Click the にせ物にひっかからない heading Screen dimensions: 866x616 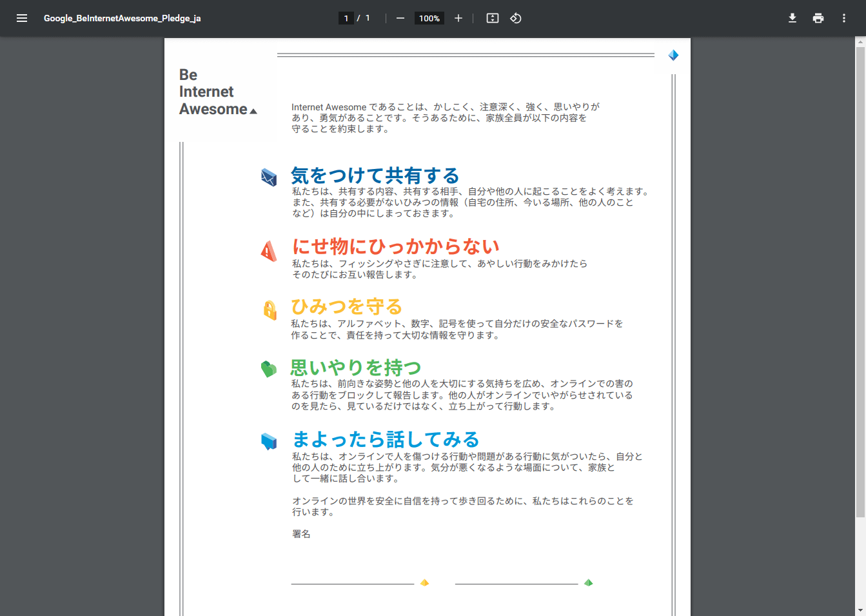pyautogui.click(x=396, y=246)
